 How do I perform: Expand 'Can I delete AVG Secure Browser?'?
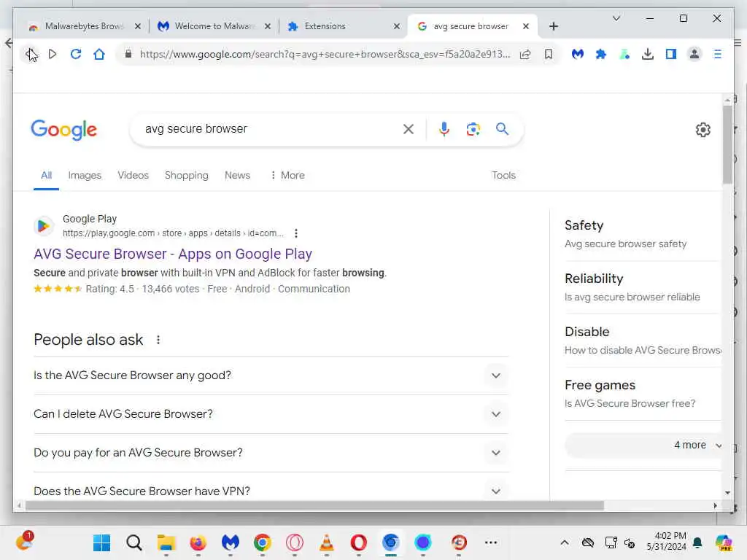(x=271, y=414)
